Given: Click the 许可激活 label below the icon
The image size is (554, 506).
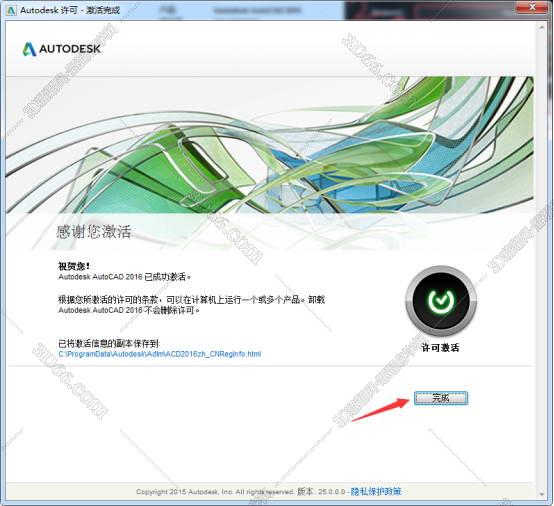Looking at the screenshot, I should (x=441, y=348).
